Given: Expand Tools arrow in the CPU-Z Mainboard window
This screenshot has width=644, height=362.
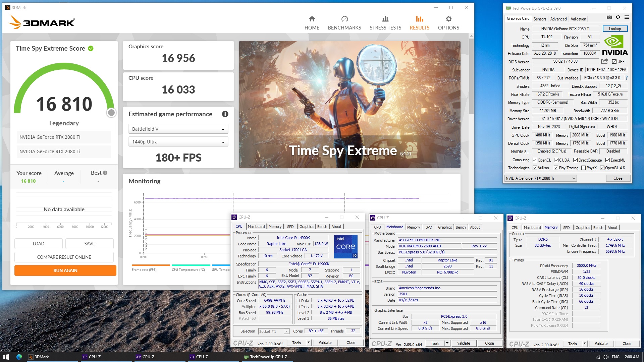Looking at the screenshot, I should [447, 343].
